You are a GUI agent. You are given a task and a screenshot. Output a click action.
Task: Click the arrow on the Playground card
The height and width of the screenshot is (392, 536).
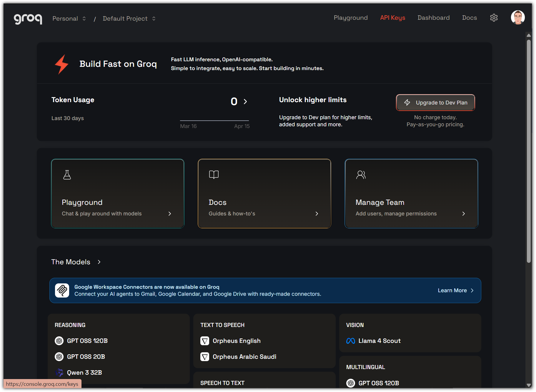(x=170, y=214)
